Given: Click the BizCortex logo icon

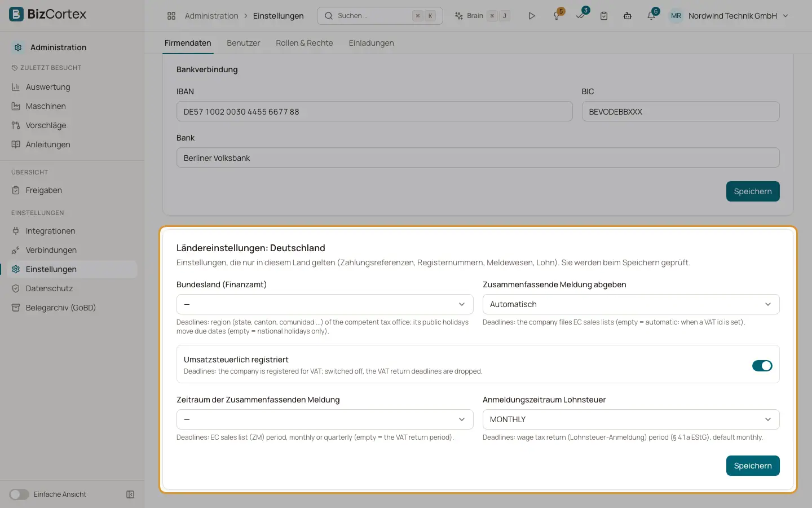Looking at the screenshot, I should coord(16,14).
